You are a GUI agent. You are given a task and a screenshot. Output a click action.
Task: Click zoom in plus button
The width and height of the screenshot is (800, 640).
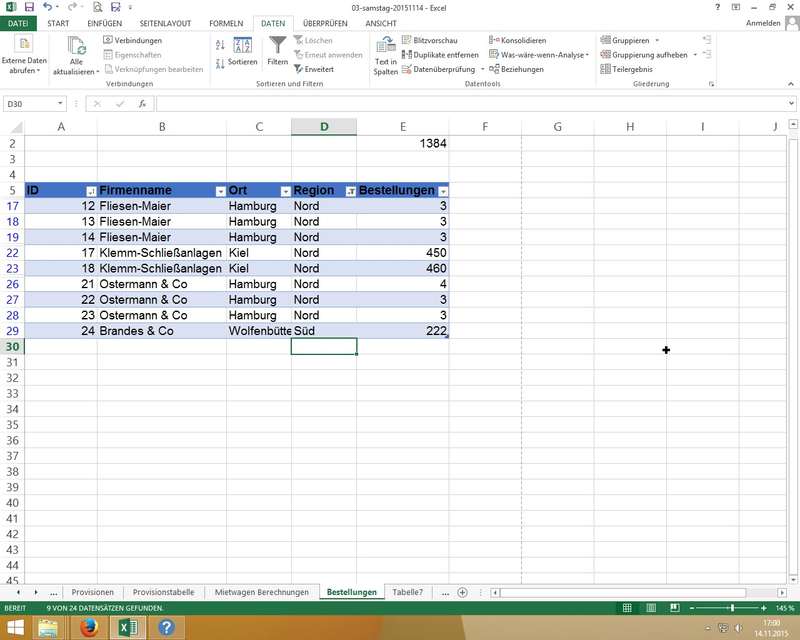tap(764, 608)
